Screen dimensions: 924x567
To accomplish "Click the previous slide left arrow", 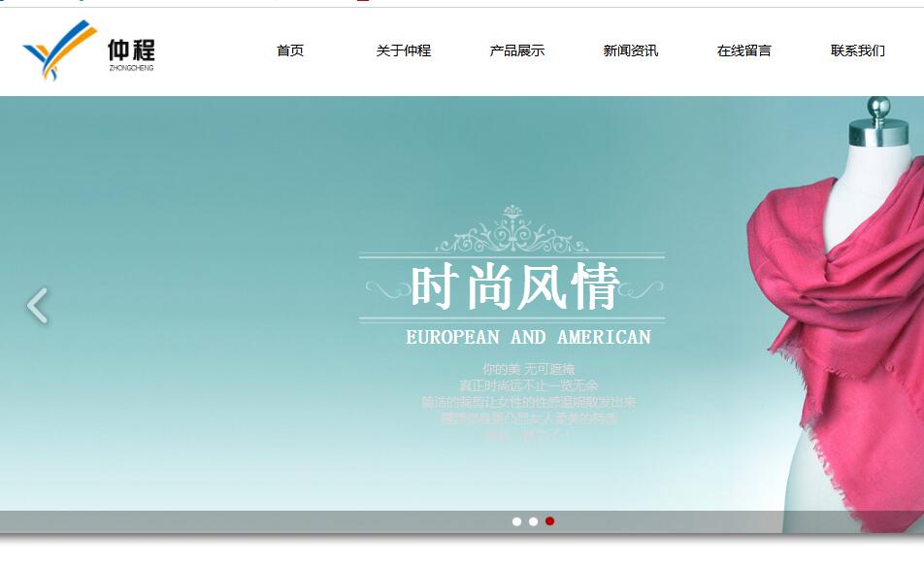I will (x=37, y=306).
